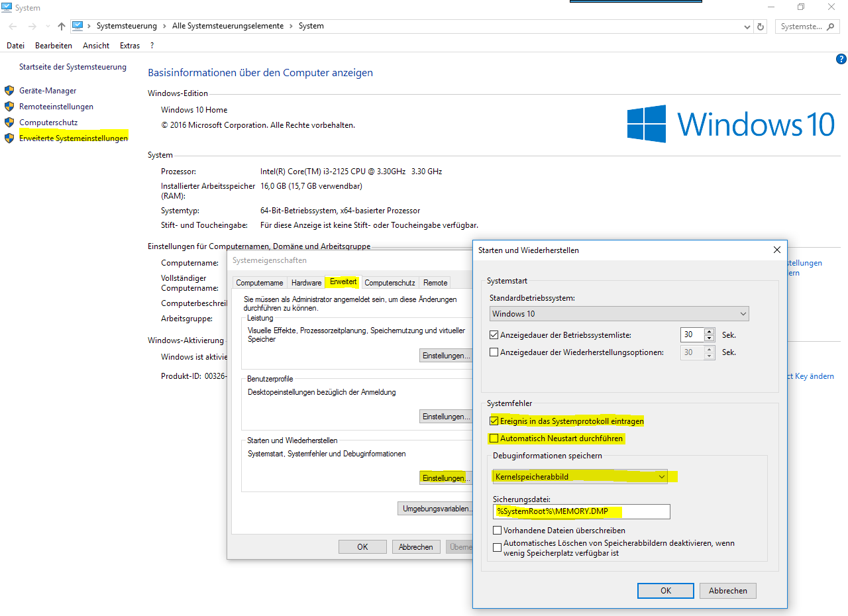Enable Anzeigedauer der Wiederherstellungsoptionen checkbox
Image resolution: width=848 pixels, height=616 pixels.
point(494,352)
